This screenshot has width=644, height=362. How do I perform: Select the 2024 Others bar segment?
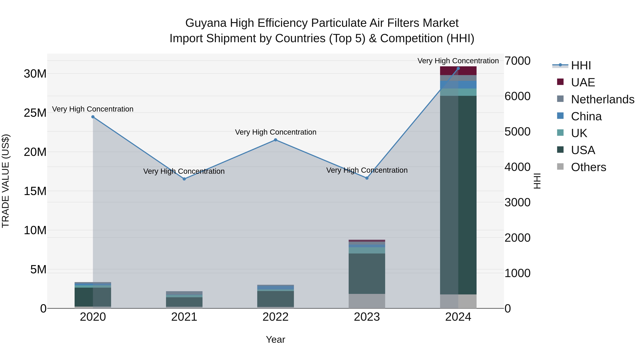tap(458, 301)
